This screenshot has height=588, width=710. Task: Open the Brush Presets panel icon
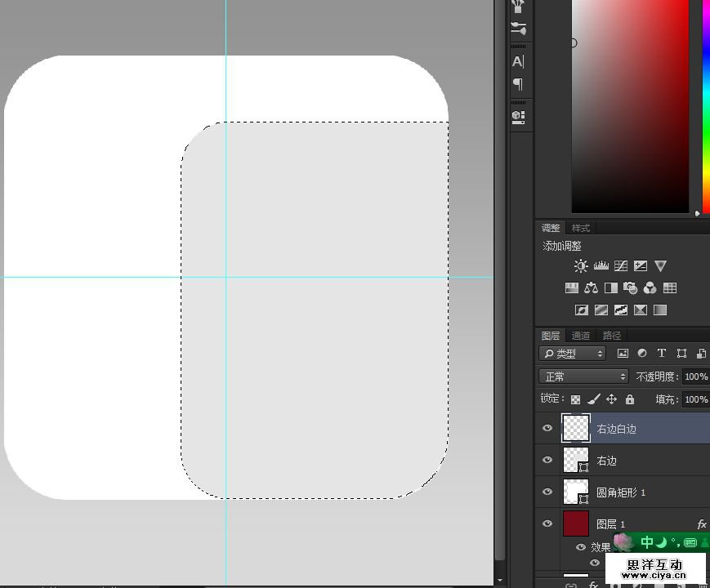518,29
